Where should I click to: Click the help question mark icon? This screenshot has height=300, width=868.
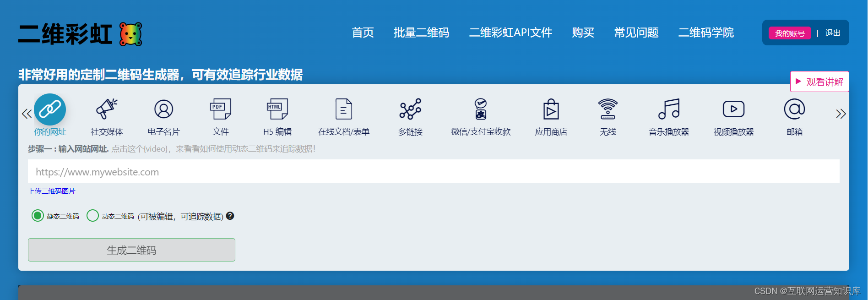230,216
